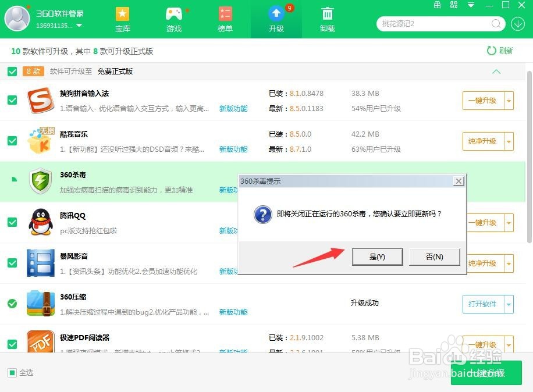The width and height of the screenshot is (533, 392).
Task: Click the question mark dialog icon
Action: click(x=263, y=215)
